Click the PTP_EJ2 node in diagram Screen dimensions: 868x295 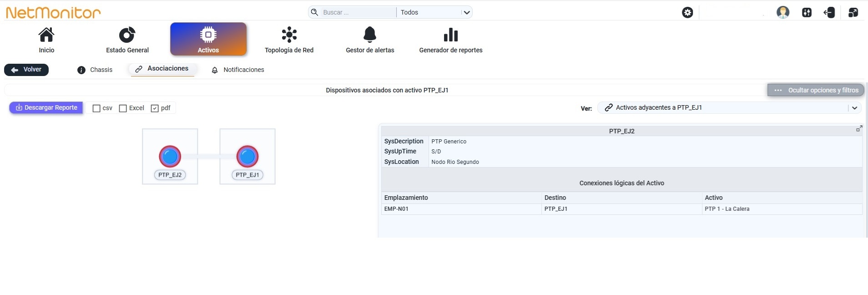pyautogui.click(x=170, y=157)
